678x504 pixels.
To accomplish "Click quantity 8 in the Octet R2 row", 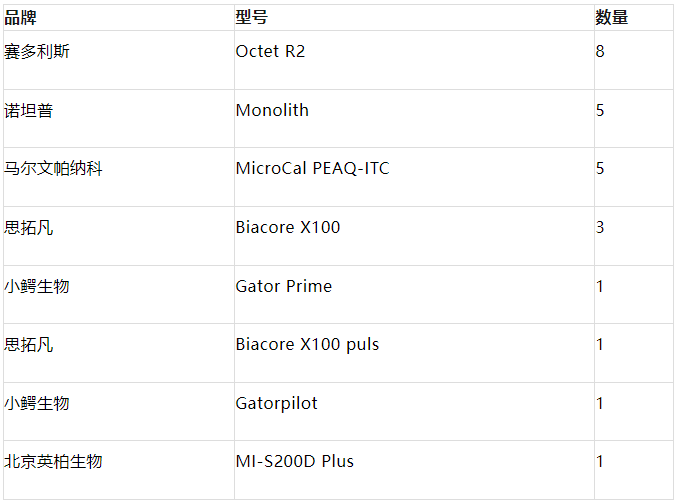I will [600, 51].
